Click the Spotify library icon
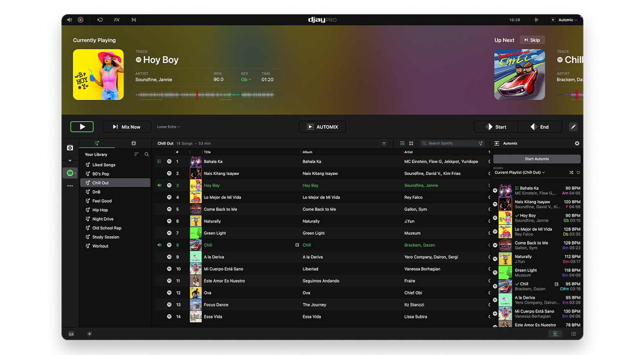Viewport: 644px width, 355px height. click(70, 173)
